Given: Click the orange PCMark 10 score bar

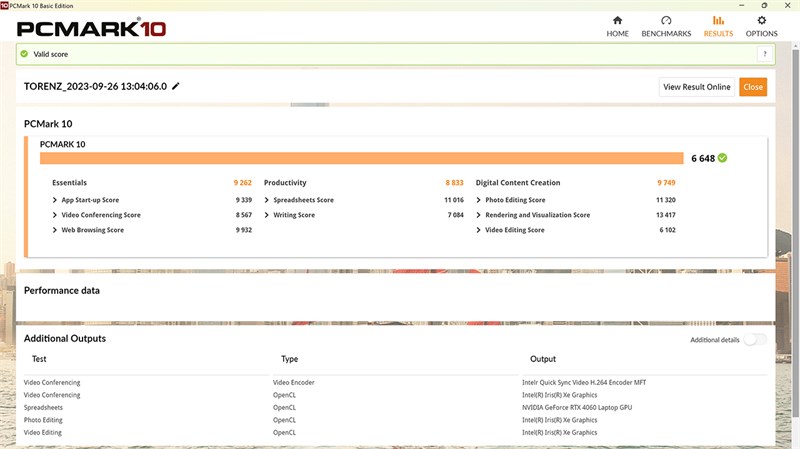Looking at the screenshot, I should point(361,158).
